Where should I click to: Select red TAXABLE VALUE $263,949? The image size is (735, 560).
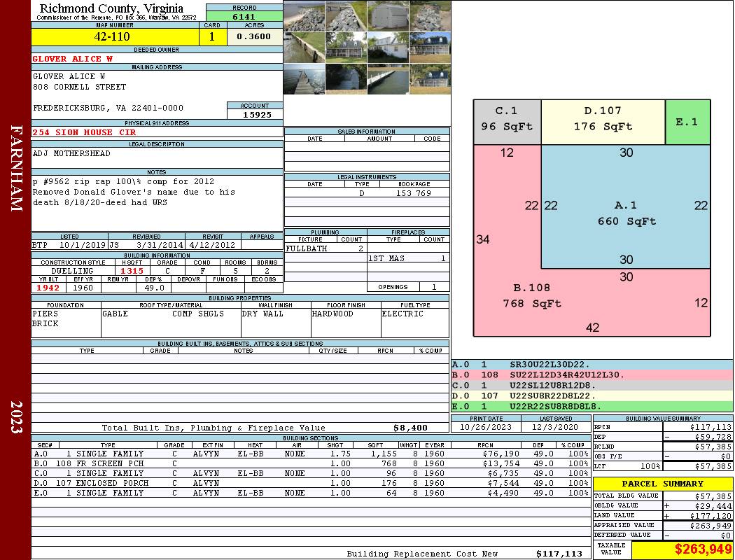click(x=703, y=549)
